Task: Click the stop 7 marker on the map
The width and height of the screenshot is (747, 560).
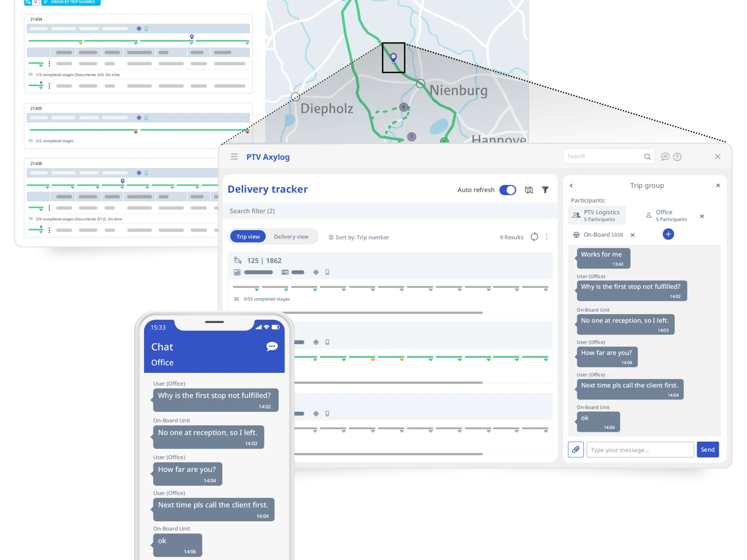Action: (411, 137)
